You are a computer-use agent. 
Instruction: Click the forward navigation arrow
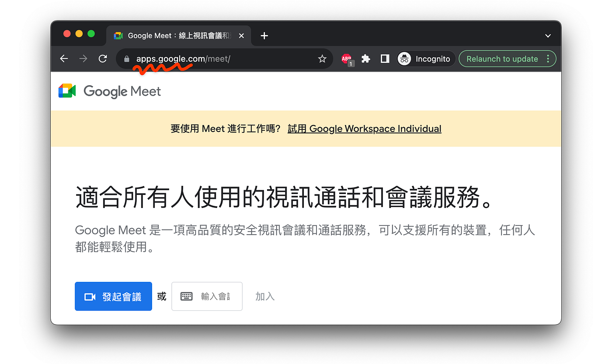83,59
